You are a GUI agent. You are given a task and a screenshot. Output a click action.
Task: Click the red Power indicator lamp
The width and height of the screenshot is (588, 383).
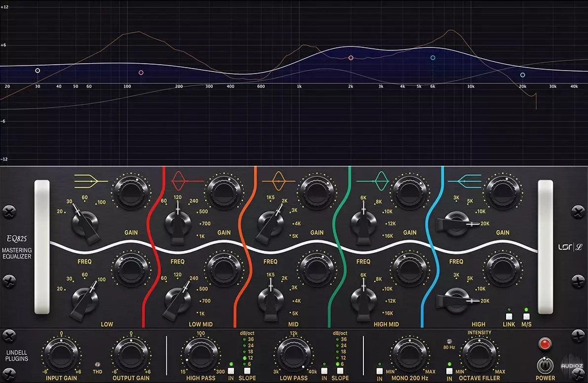[545, 344]
